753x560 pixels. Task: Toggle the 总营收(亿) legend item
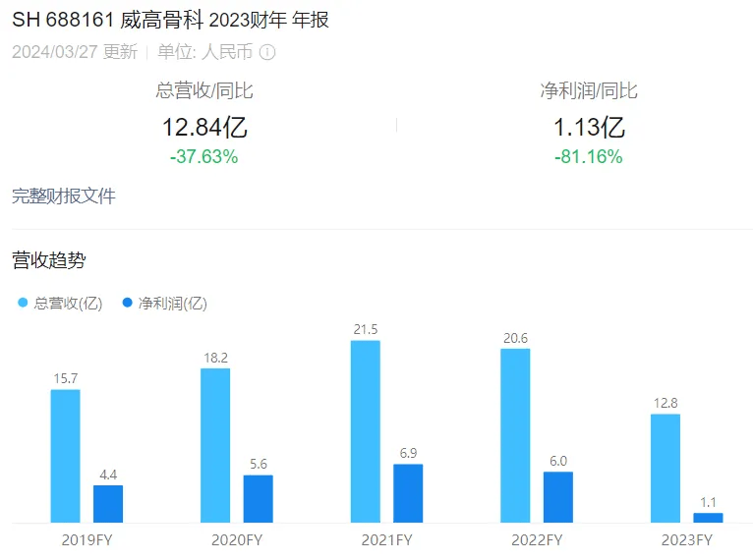60,304
